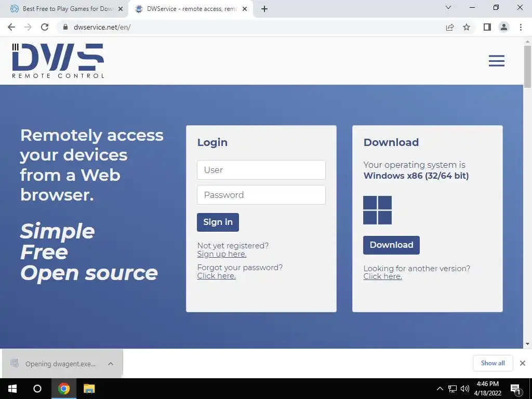The width and height of the screenshot is (532, 399).
Task: Go back to the previous page
Action: 11,27
